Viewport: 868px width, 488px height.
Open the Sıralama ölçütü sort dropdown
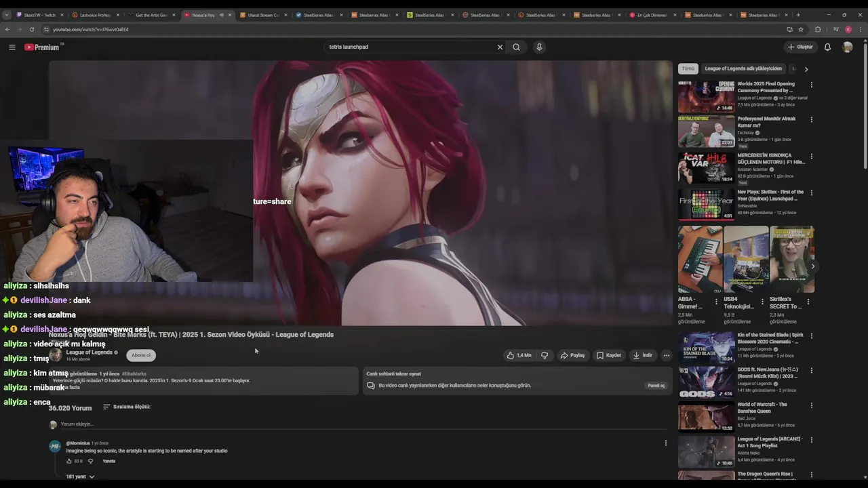(127, 407)
